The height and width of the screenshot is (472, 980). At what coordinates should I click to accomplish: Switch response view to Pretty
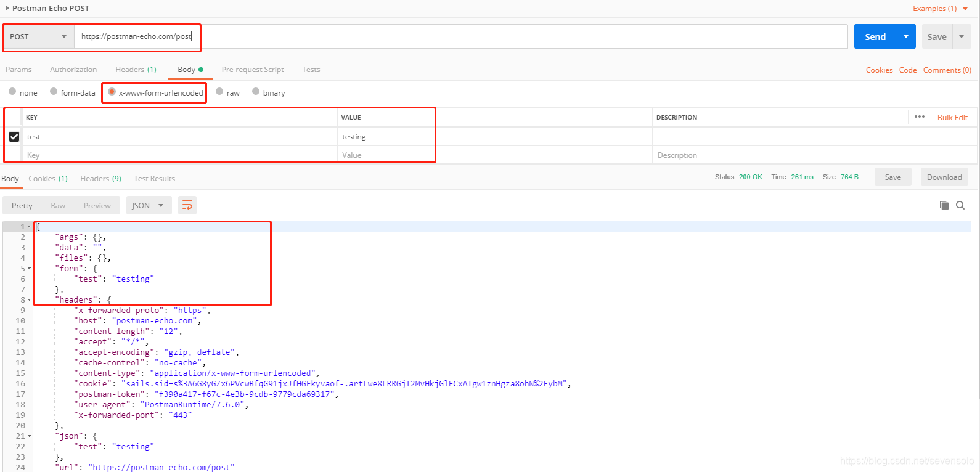point(22,205)
